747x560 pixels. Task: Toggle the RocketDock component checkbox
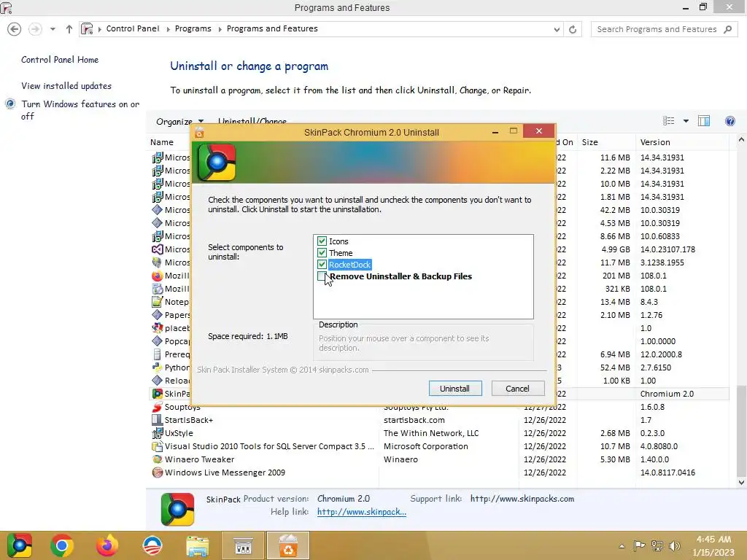[322, 264]
